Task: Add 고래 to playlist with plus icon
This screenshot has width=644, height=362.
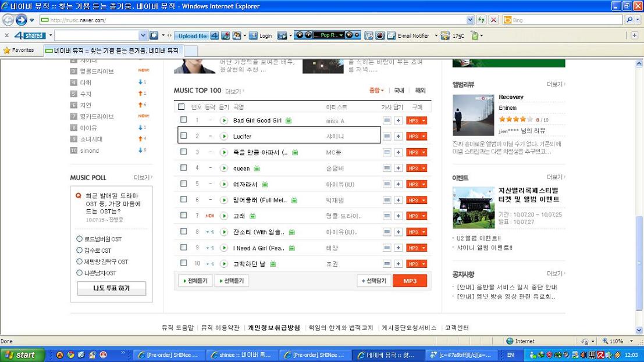Action: [399, 216]
